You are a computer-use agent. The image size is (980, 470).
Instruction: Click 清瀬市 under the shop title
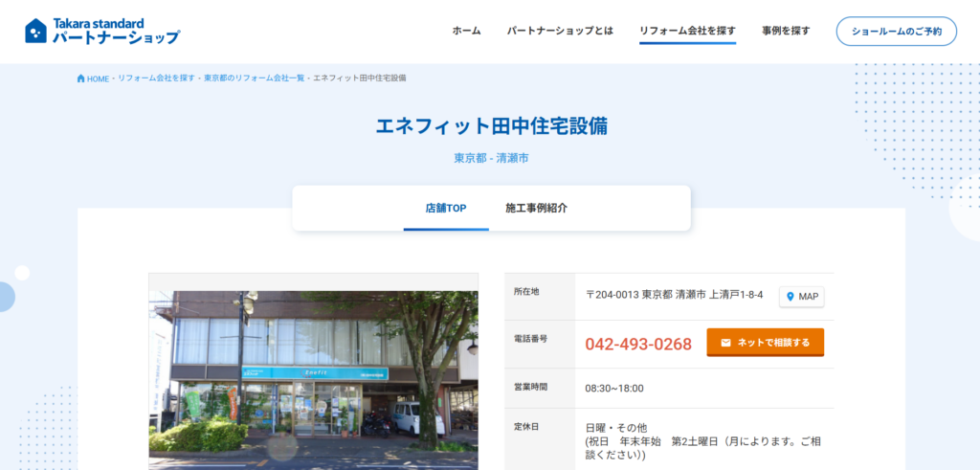[512, 158]
